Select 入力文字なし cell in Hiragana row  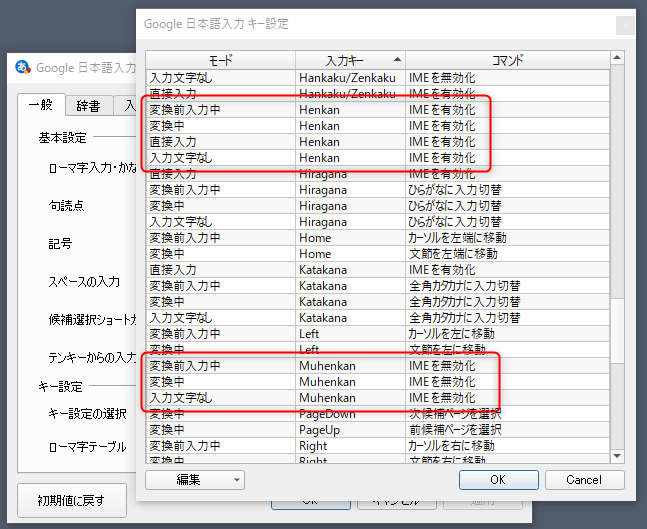click(x=221, y=222)
